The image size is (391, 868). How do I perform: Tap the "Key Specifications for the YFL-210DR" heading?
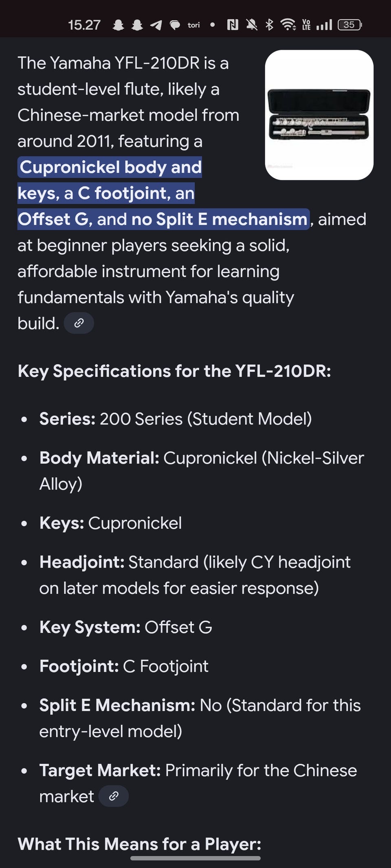(174, 371)
